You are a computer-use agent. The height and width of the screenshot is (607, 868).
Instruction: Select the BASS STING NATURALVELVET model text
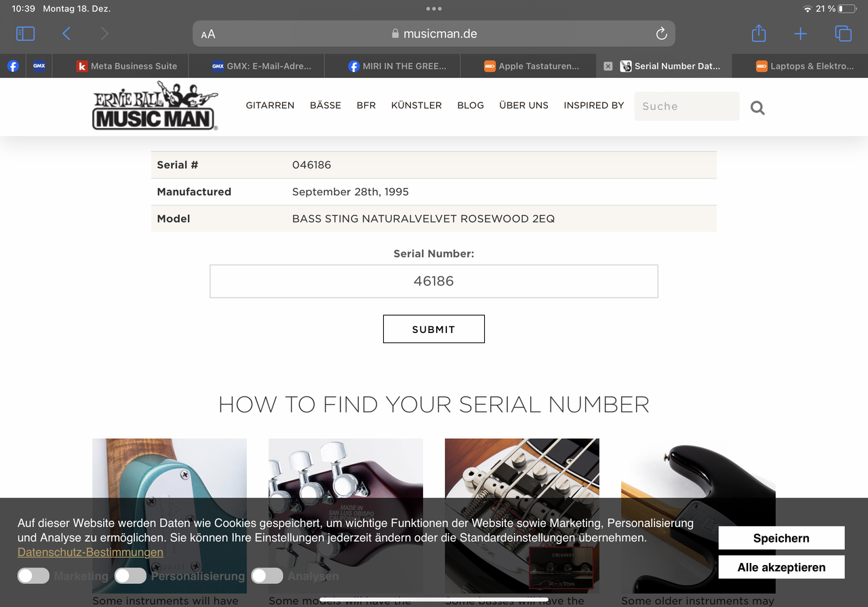pyautogui.click(x=423, y=218)
